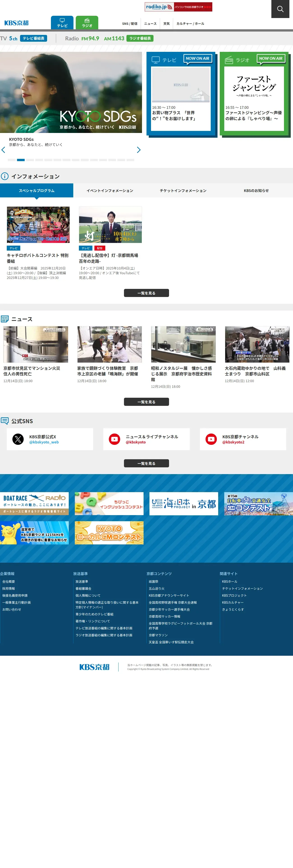293x868 pixels.
Task: Open 採用情報 footer link
Action: pyautogui.click(x=8, y=588)
